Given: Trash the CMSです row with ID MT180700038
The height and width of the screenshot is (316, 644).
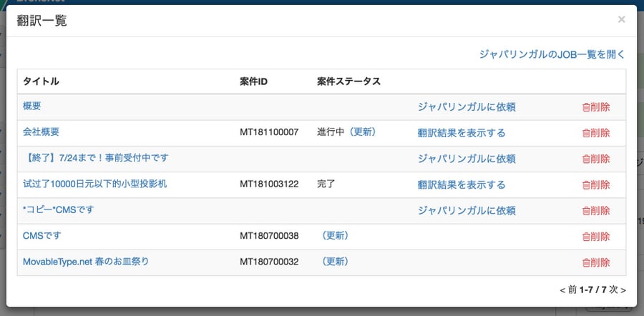Looking at the screenshot, I should click(596, 237).
